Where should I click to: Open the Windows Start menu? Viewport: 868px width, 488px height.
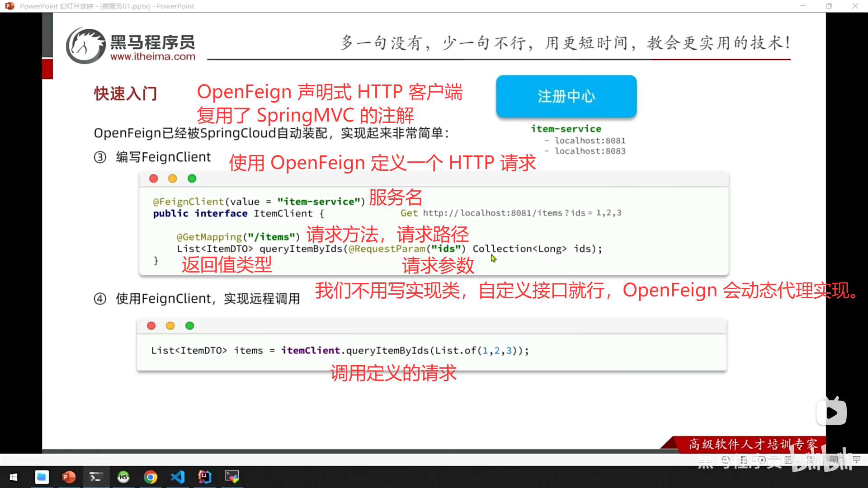click(x=14, y=477)
